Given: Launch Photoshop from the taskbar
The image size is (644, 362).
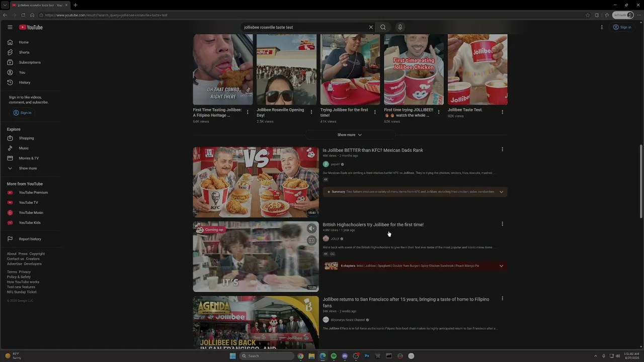Looking at the screenshot, I should coord(367,356).
